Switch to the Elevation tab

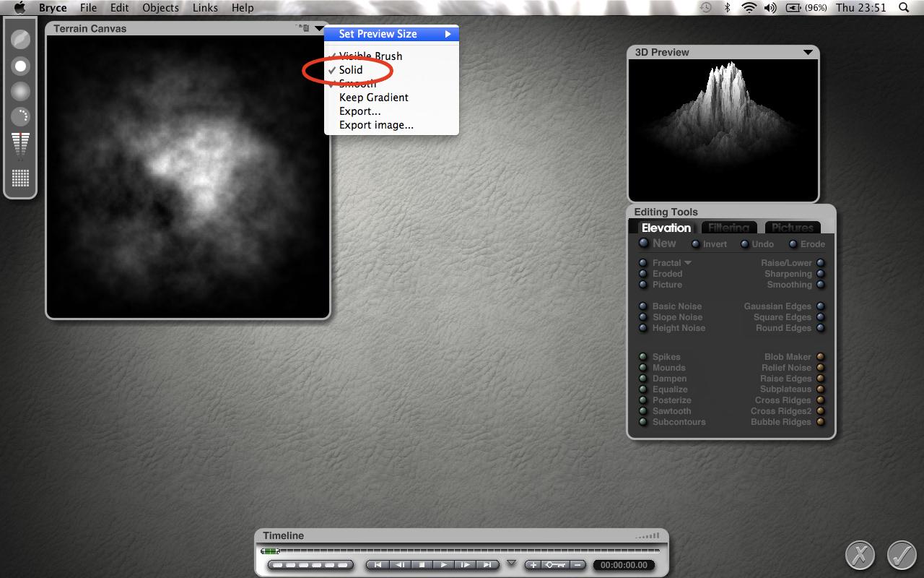[666, 228]
